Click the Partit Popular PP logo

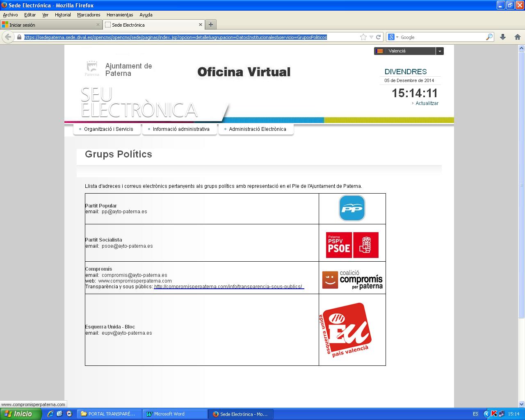pyautogui.click(x=352, y=208)
